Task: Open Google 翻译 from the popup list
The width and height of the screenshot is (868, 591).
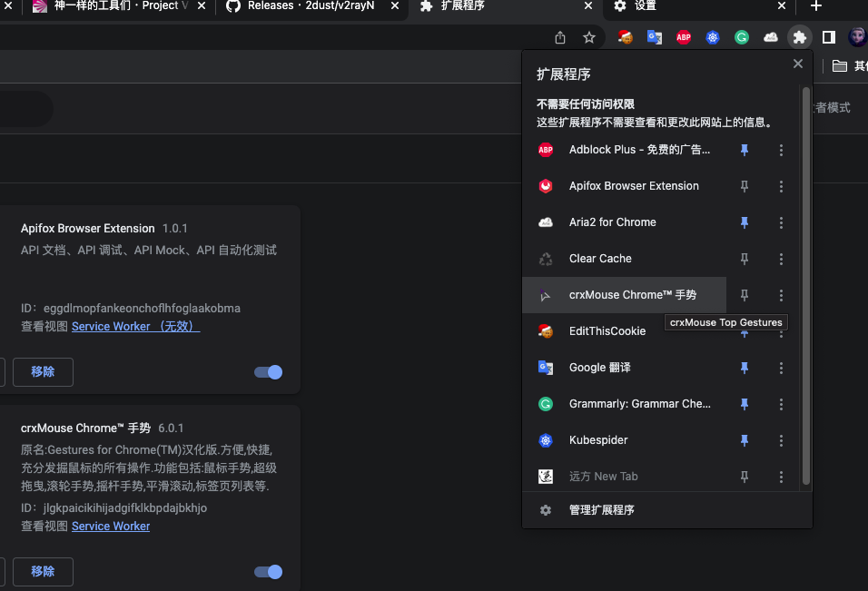Action: click(624, 368)
